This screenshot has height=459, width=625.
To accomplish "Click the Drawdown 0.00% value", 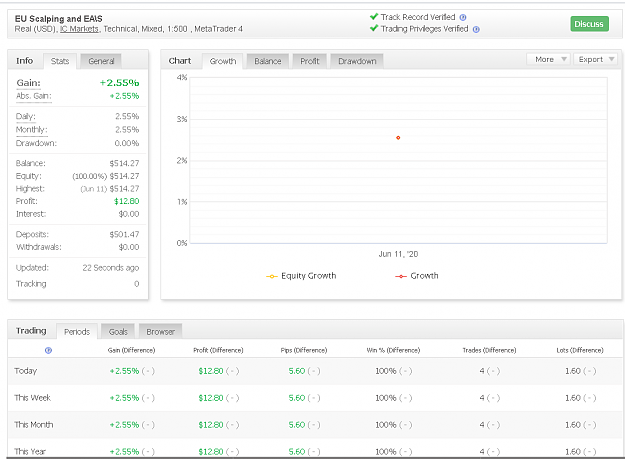I will 127,143.
